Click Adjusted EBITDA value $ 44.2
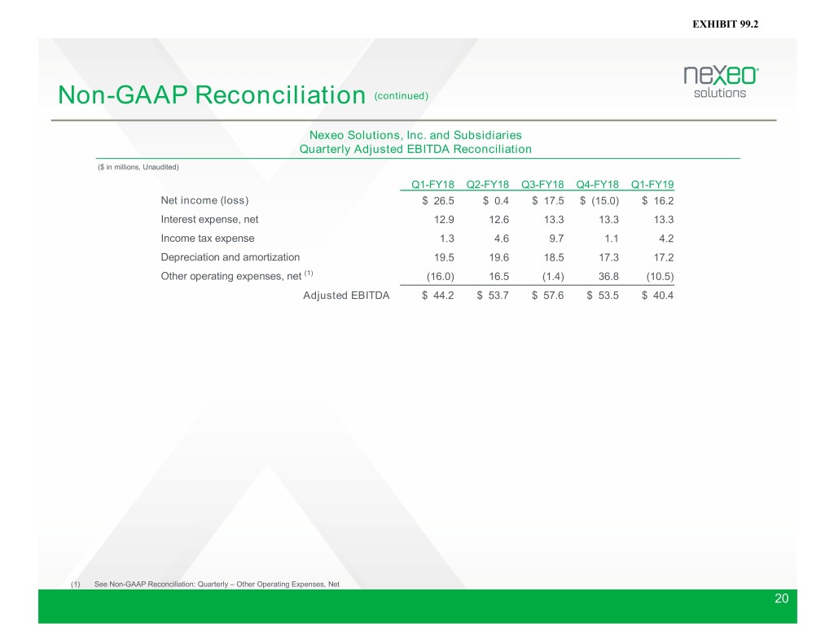Viewport: 834px width, 644px height. (x=437, y=296)
